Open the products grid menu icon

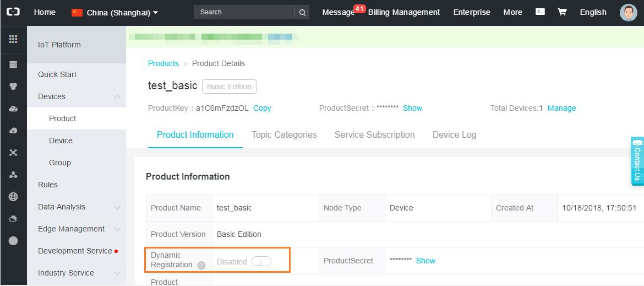13,39
